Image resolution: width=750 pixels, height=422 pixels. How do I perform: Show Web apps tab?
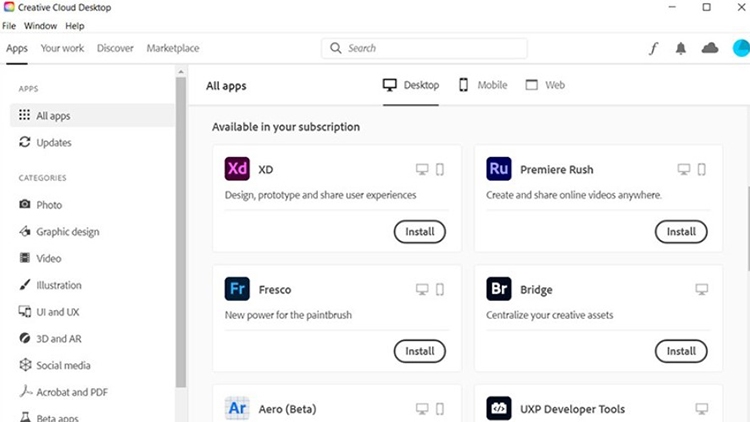[x=545, y=85]
